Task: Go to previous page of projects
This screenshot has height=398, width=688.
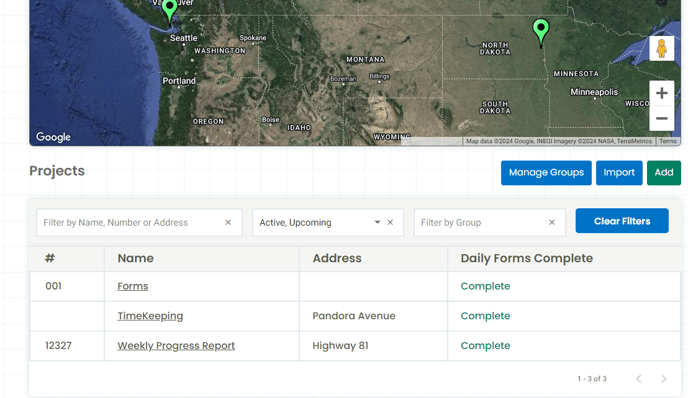Action: (x=639, y=379)
